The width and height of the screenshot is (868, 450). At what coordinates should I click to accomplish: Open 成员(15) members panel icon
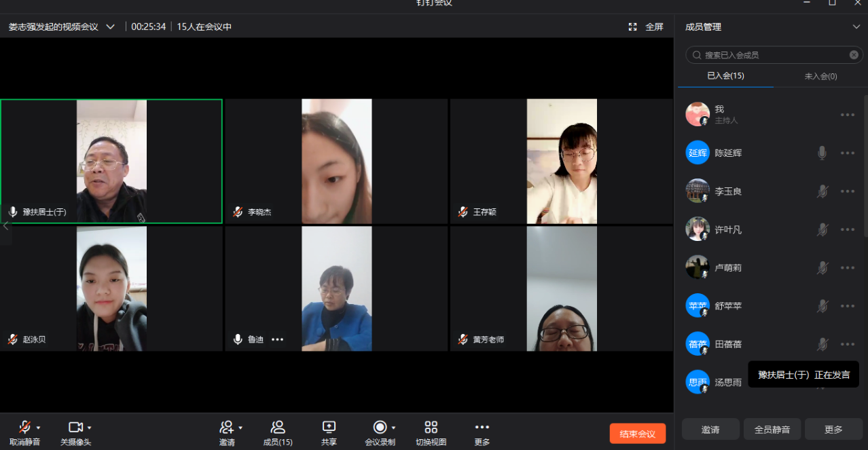coord(278,427)
